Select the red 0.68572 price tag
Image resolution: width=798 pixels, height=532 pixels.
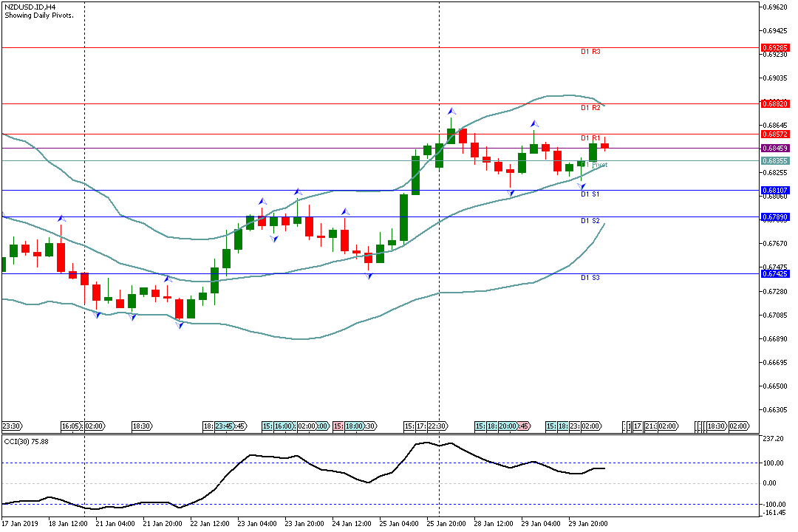774,134
